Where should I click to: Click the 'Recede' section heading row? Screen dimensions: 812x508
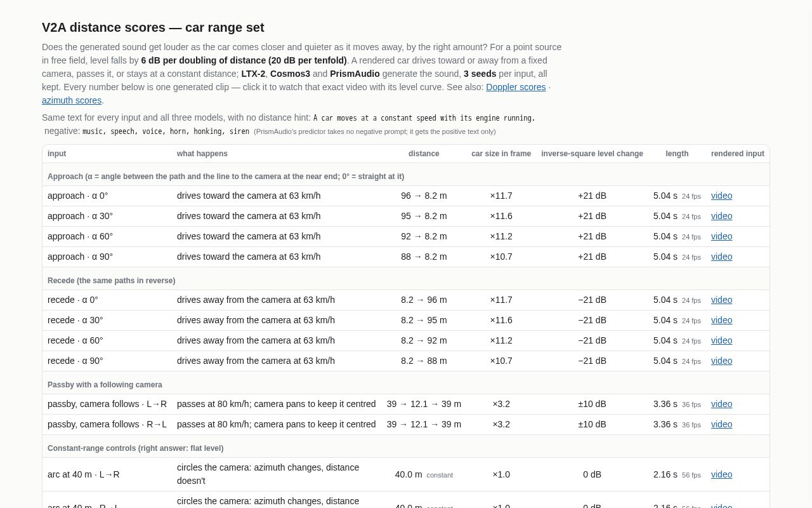[406, 280]
